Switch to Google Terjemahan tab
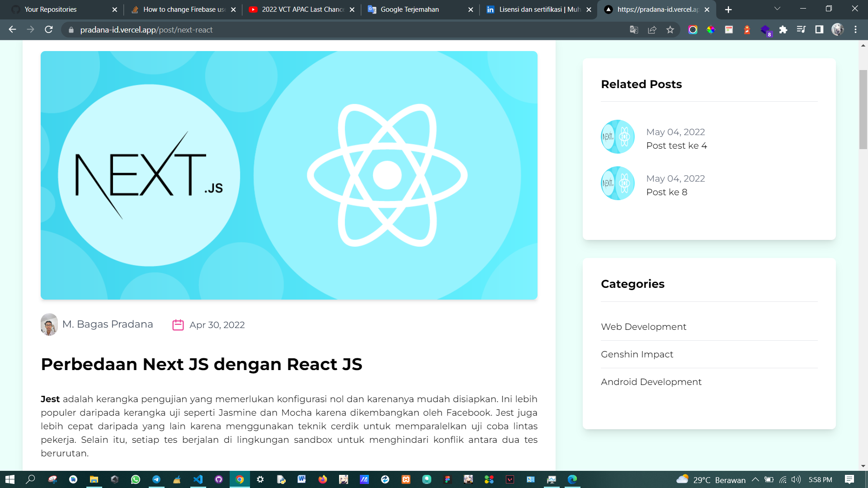 pyautogui.click(x=409, y=9)
